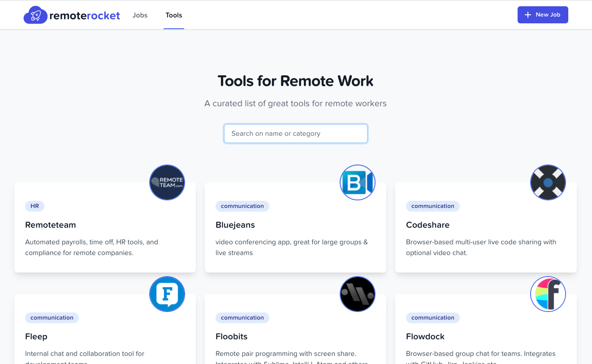Click the remoterocket rocket cloud logo icon
592x364 pixels.
(x=35, y=15)
